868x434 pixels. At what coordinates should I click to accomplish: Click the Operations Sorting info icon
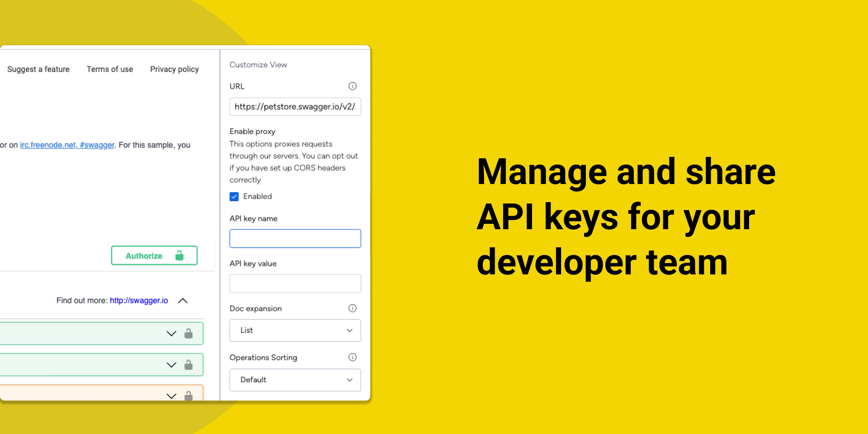[x=353, y=357]
